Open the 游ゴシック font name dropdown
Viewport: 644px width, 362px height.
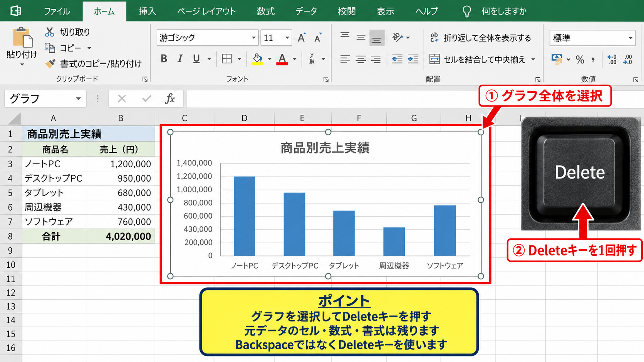point(253,38)
